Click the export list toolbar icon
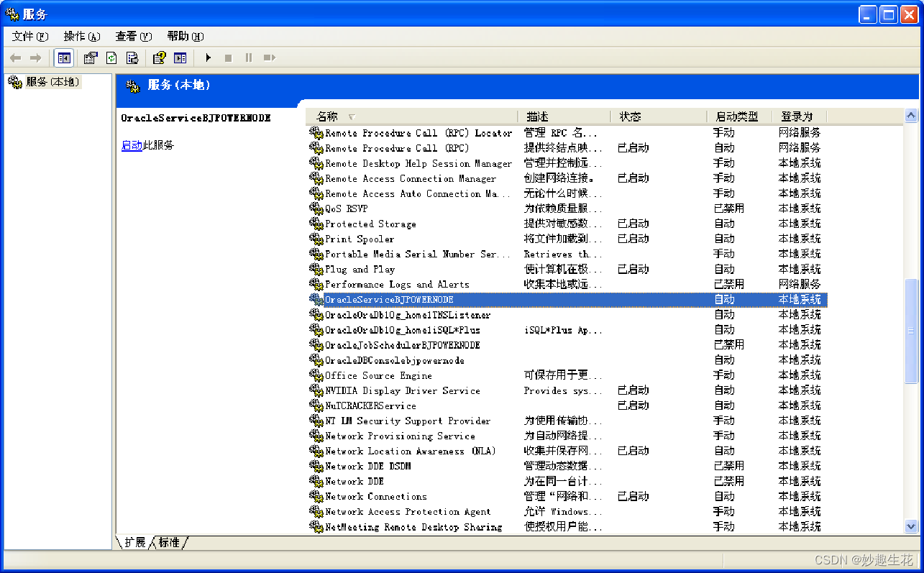The image size is (924, 573). 132,58
